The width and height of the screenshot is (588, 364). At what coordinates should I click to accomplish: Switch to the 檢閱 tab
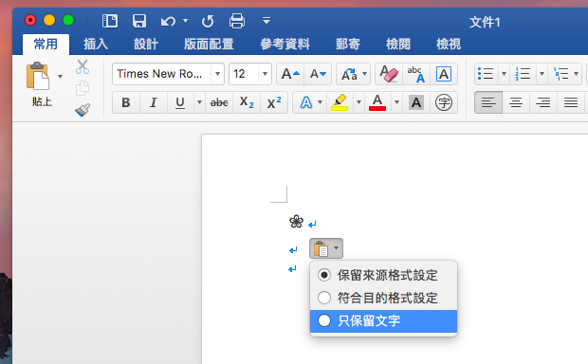tap(398, 45)
